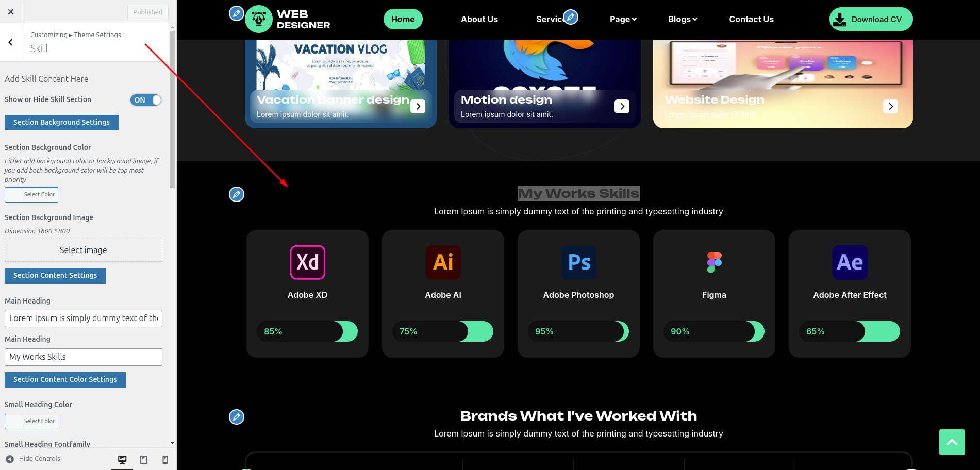Click the scroll-to-top arrow button
The image size is (980, 470).
pyautogui.click(x=952, y=442)
